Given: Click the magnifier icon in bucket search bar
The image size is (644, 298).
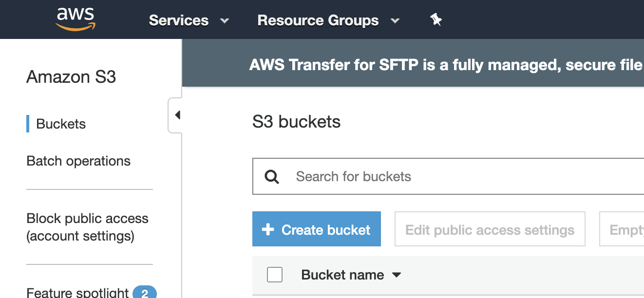Looking at the screenshot, I should click(x=271, y=176).
